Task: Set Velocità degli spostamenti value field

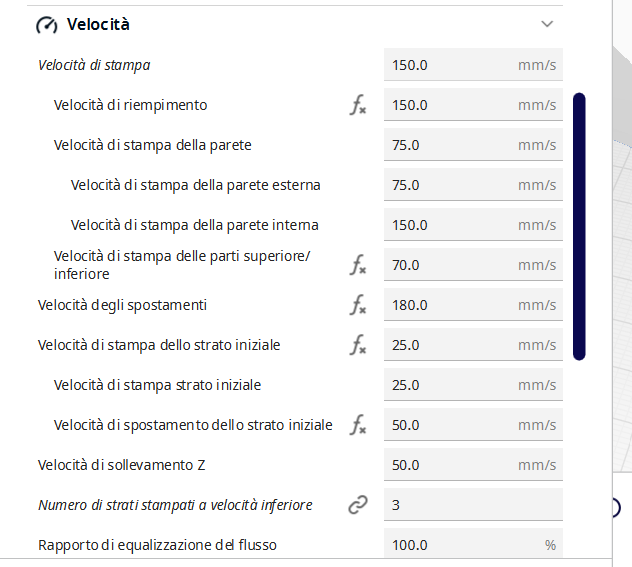Action: [x=450, y=305]
